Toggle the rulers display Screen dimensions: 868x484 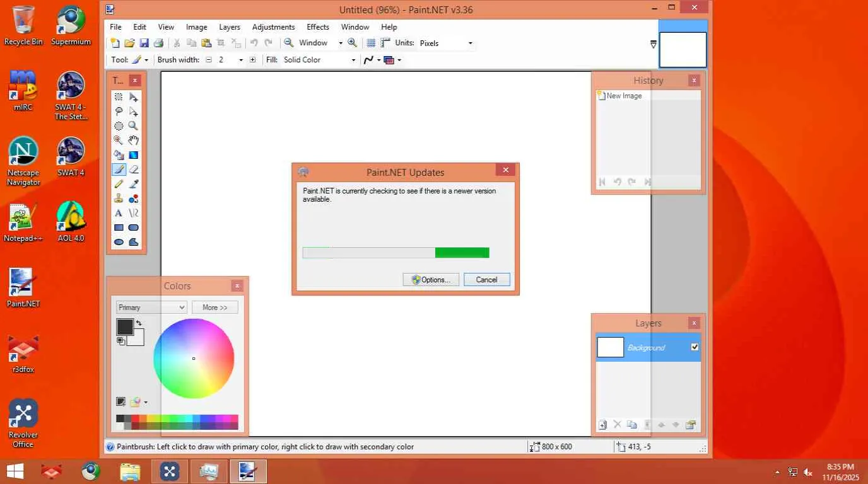click(x=385, y=43)
